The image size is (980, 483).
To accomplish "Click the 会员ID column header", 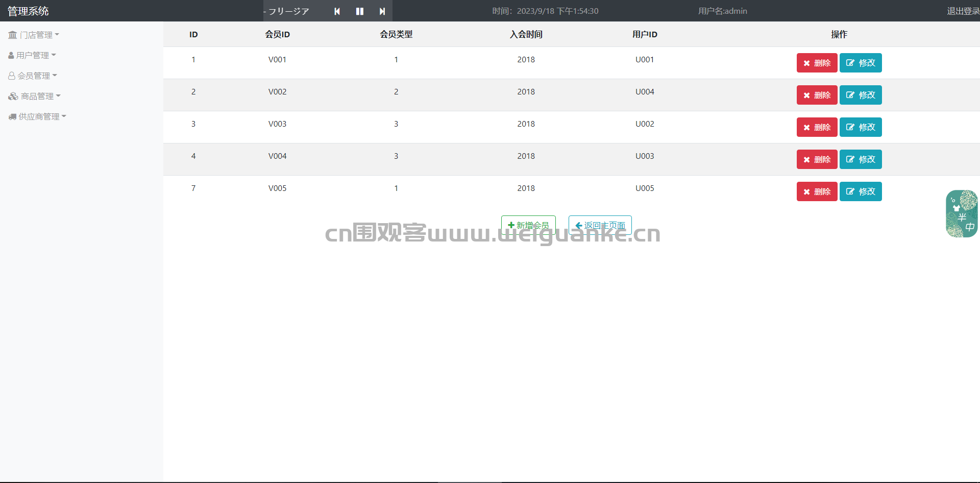I will pyautogui.click(x=277, y=34).
